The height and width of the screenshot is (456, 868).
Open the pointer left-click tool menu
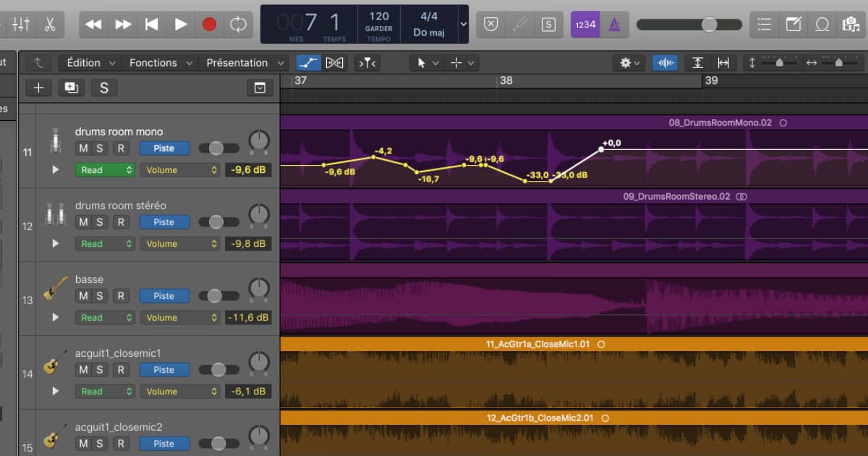point(426,63)
